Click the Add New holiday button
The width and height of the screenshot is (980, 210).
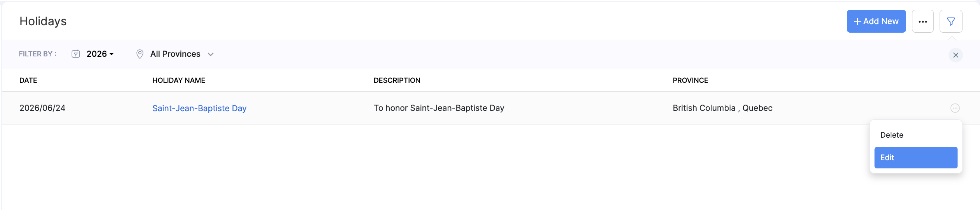click(876, 21)
